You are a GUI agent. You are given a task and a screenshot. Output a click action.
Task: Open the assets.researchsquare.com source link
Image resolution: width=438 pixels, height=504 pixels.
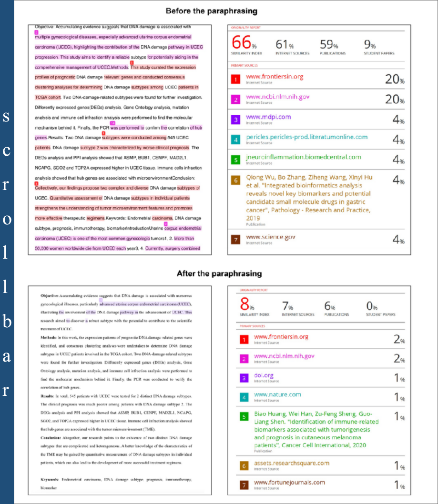point(292,463)
